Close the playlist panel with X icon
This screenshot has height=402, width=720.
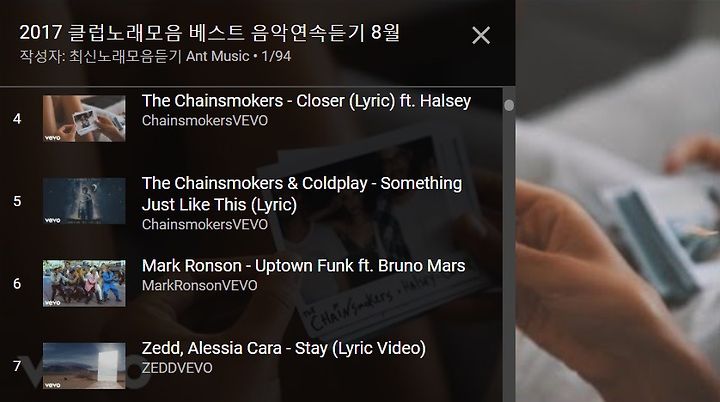(x=481, y=35)
